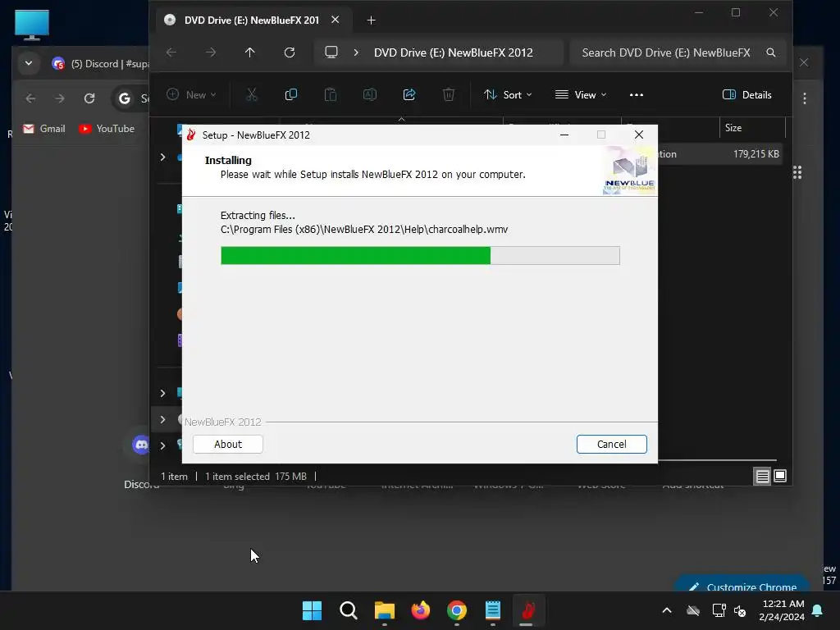Click the desktop monitor icon on desktop

coord(32,25)
